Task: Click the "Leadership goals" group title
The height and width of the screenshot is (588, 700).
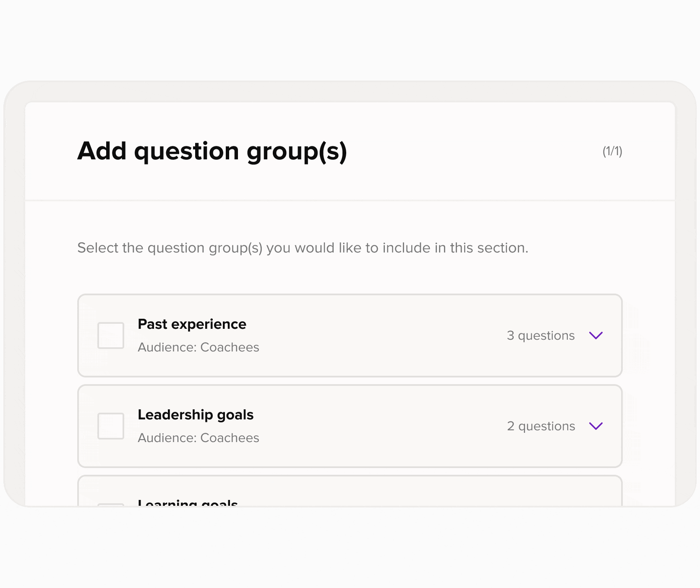Action: pyautogui.click(x=196, y=415)
